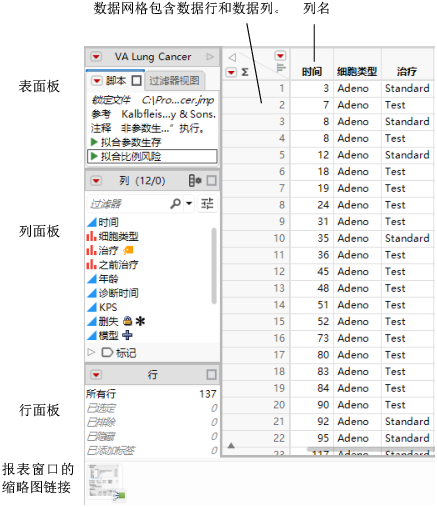Select the 治疗 column header
The image size is (437, 507).
point(407,71)
